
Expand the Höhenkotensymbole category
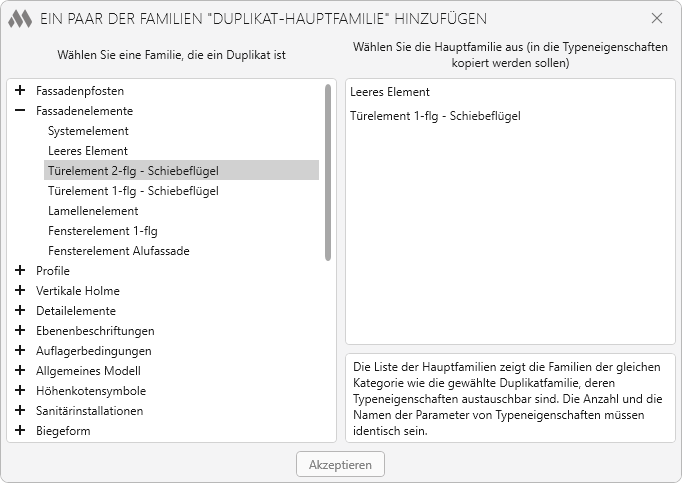pos(20,391)
